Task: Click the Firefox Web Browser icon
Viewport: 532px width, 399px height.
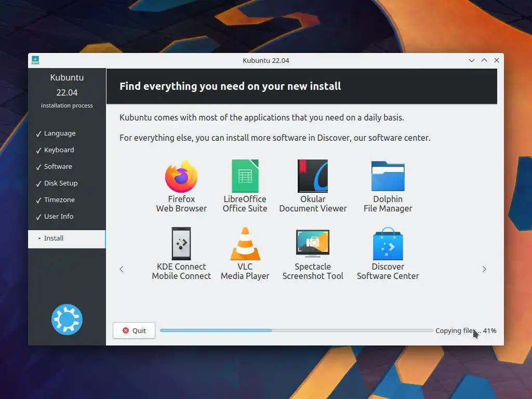Action: [181, 176]
